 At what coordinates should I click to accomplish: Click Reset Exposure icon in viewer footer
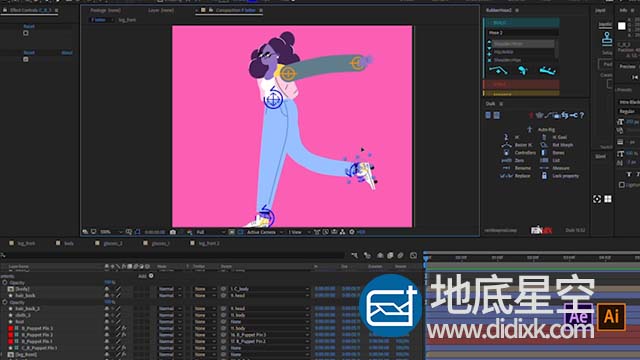click(352, 232)
